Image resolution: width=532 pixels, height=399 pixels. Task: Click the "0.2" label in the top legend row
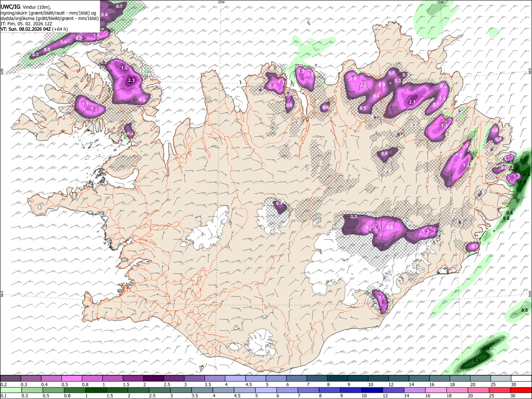tap(4, 384)
